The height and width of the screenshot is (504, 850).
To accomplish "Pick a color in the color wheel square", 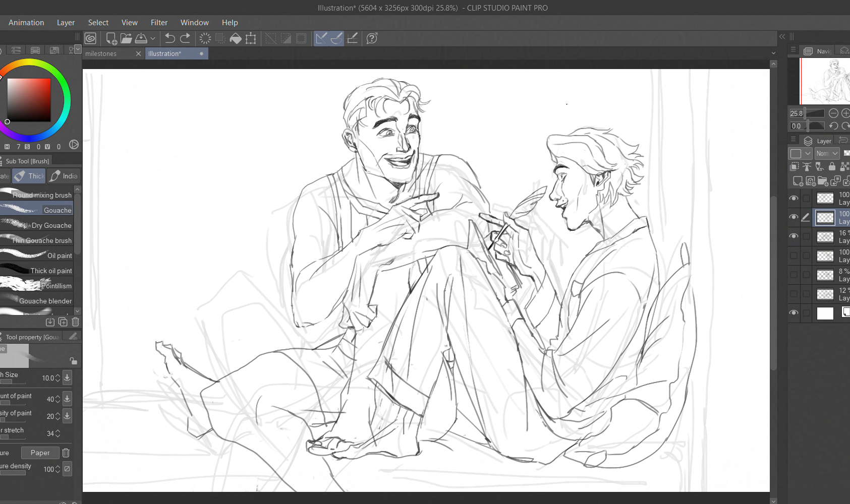I will tap(29, 99).
